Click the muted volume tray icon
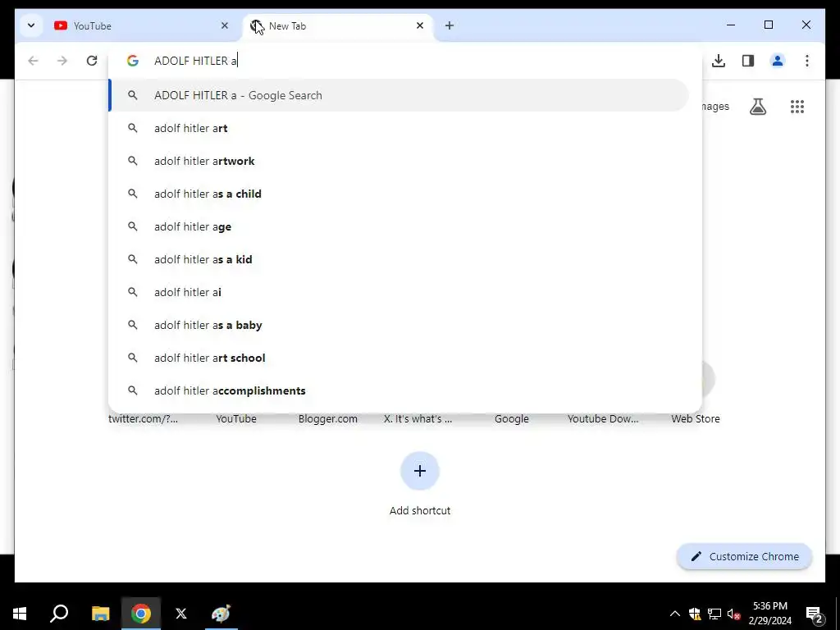 pyautogui.click(x=734, y=614)
